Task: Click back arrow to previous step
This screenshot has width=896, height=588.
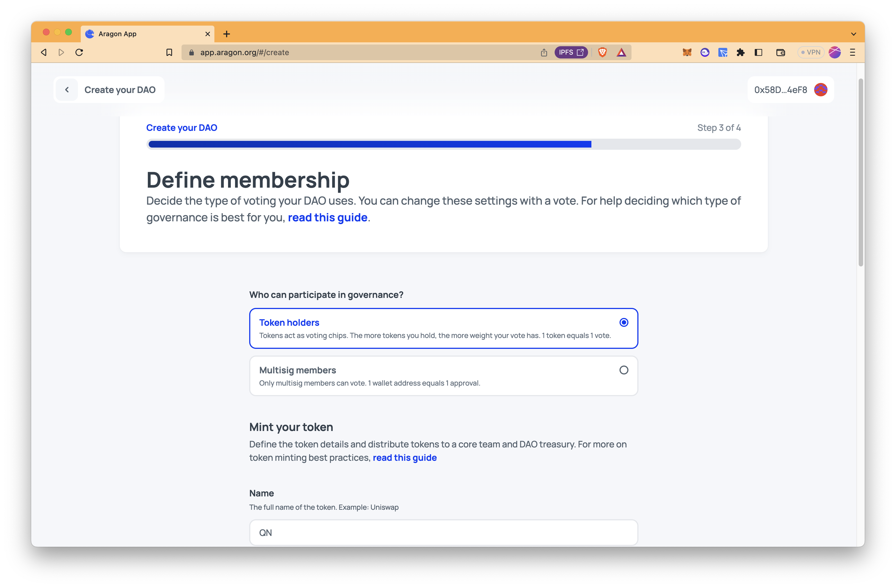Action: pos(66,90)
